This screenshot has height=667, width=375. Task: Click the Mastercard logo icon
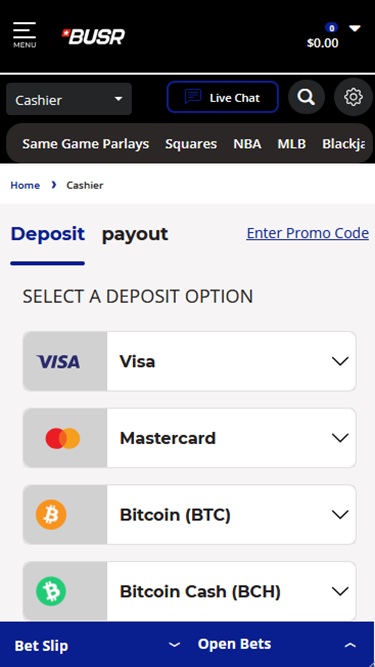[63, 438]
